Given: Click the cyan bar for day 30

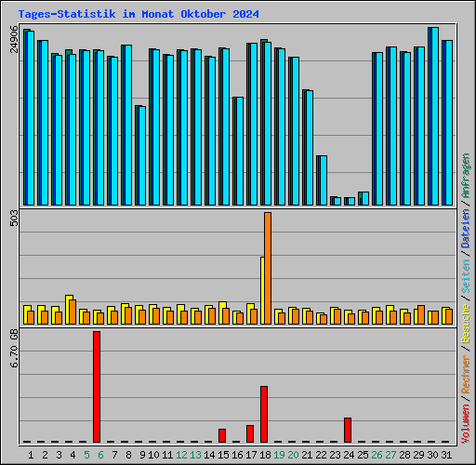Looking at the screenshot, I should (435, 116).
